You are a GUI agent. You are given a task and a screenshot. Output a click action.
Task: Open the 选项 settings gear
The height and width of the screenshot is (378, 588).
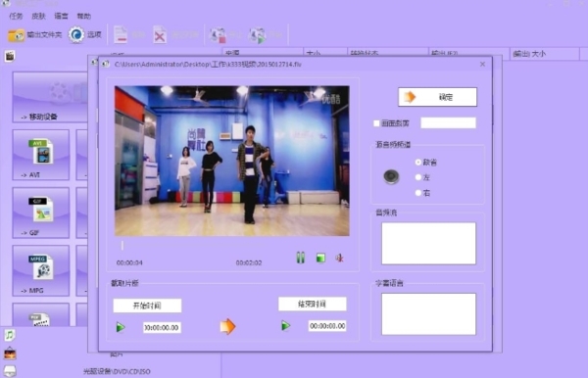pyautogui.click(x=84, y=35)
